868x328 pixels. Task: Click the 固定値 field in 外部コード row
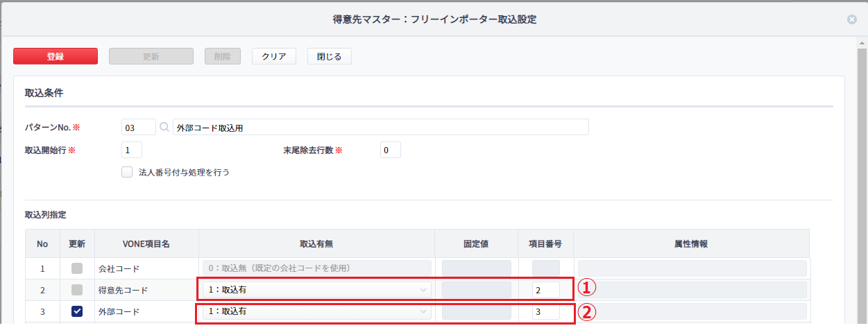point(477,311)
